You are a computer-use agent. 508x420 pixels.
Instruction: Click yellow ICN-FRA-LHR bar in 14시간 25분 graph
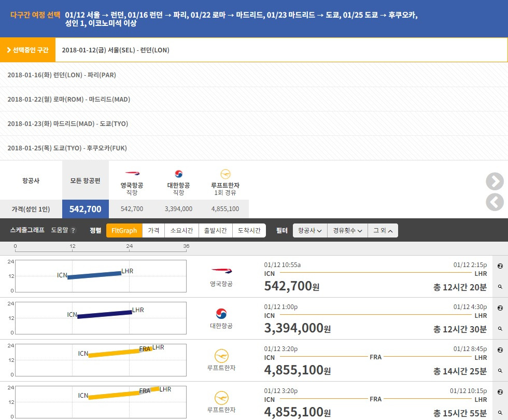click(x=120, y=352)
